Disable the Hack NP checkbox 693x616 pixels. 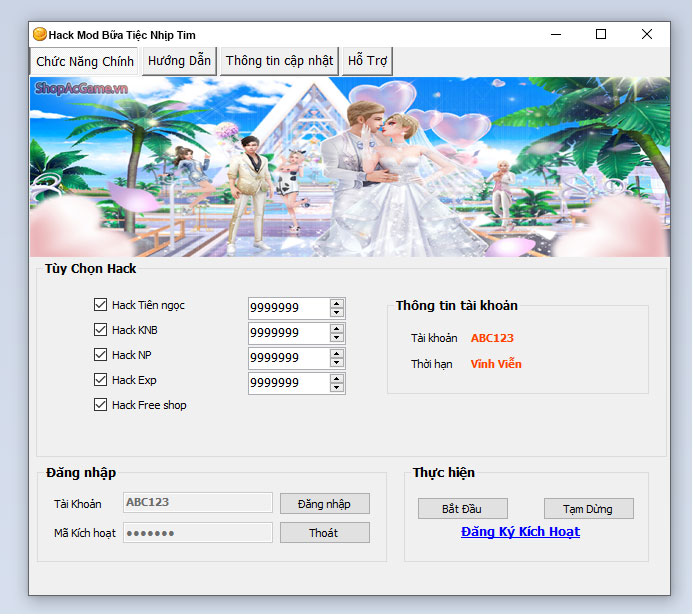coord(100,354)
